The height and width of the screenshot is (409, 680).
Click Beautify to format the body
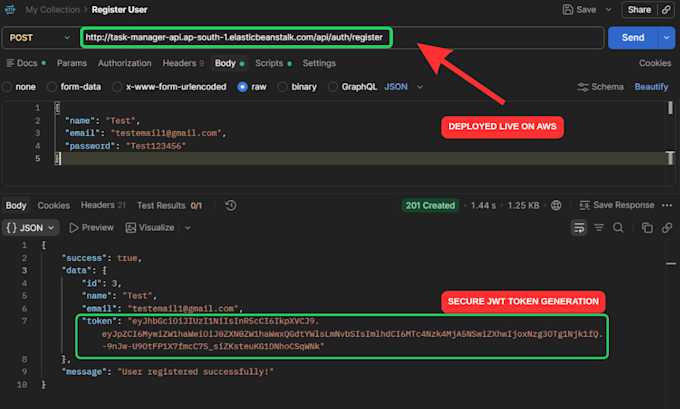(651, 87)
